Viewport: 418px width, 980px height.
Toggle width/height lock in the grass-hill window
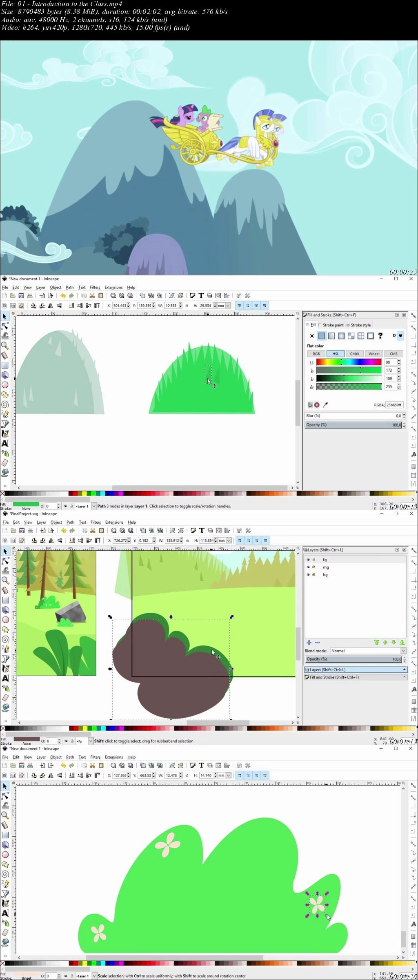(187, 306)
